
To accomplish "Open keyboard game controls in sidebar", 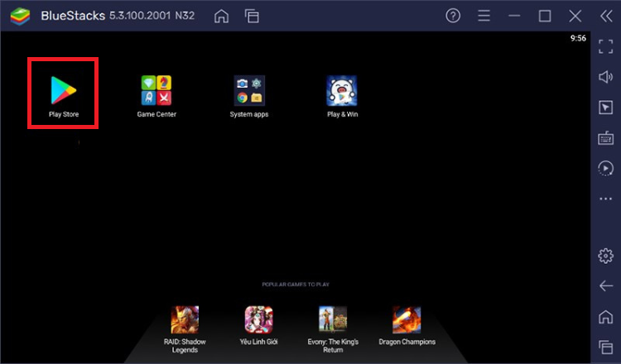I will (605, 138).
